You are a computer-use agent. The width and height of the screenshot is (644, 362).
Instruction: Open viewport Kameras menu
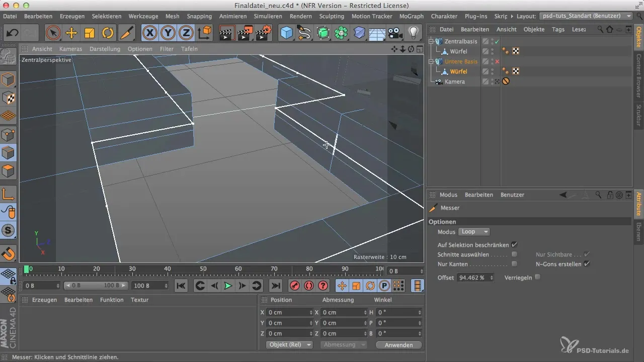click(x=70, y=49)
